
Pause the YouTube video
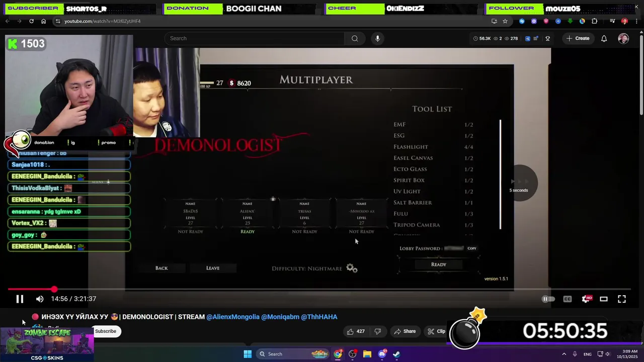20,299
